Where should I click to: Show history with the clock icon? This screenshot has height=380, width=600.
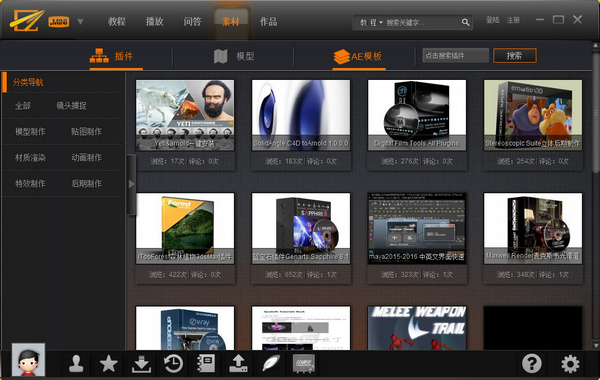(x=173, y=364)
